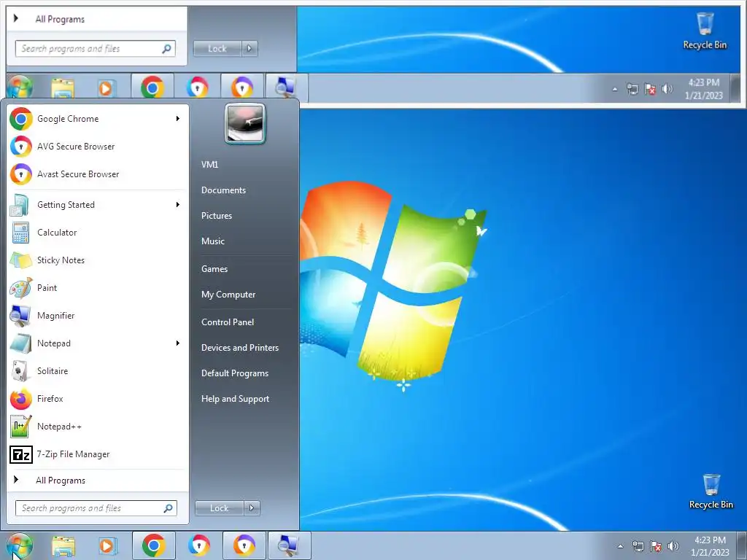Expand the Getting Started submenu arrow

click(x=178, y=205)
